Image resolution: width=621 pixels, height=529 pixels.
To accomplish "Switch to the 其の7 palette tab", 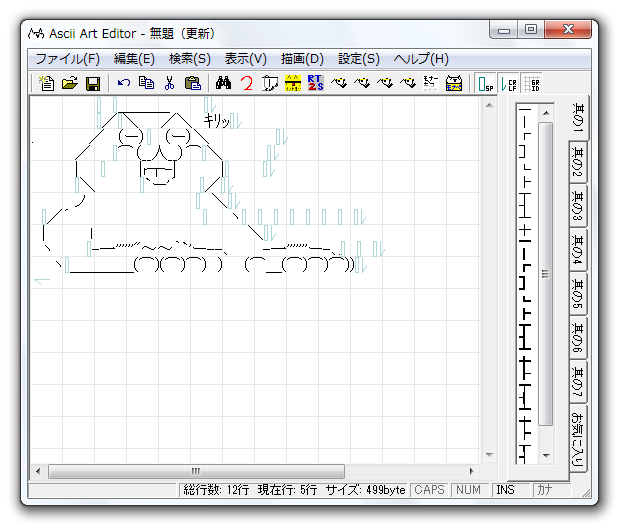I will pyautogui.click(x=578, y=382).
